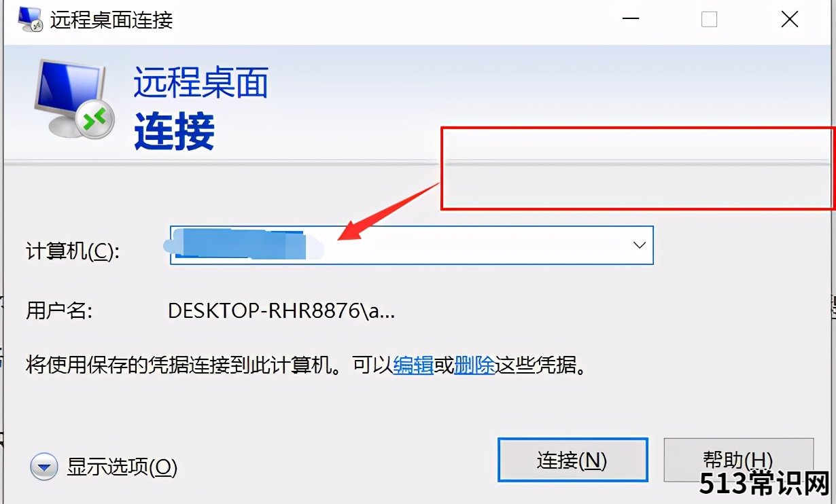
Task: Click the saved credentials description sentence
Action: 306,366
